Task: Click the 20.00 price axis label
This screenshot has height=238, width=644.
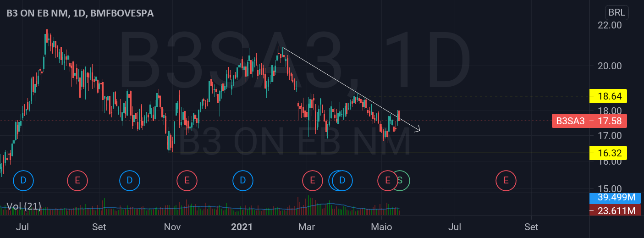Action: (x=609, y=66)
